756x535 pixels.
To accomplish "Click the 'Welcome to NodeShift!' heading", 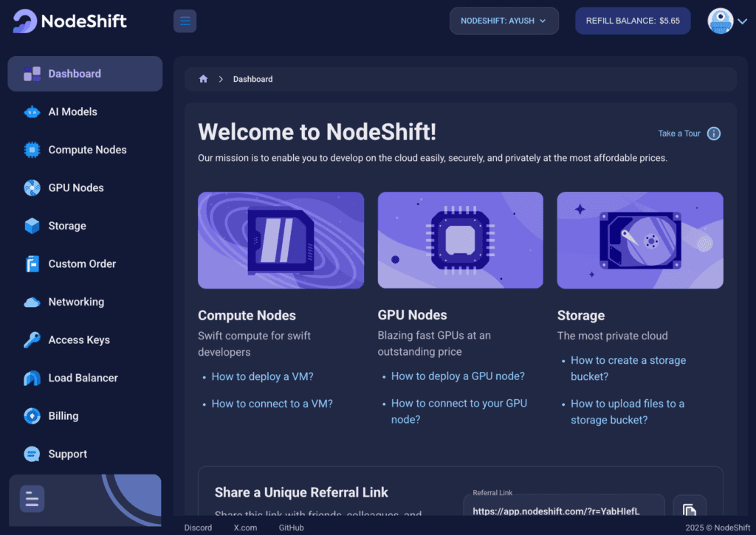I will click(x=317, y=132).
